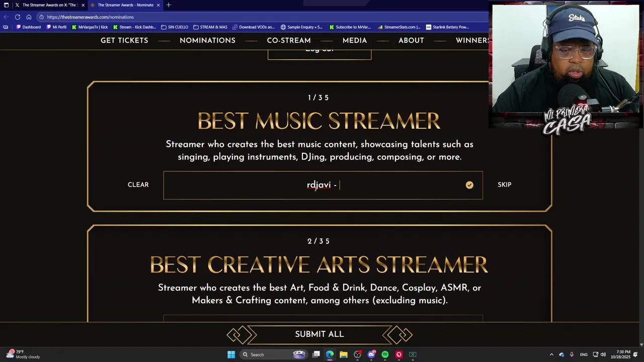Open the clock showing 7:30 PM
644x362 pixels.
tap(622, 354)
